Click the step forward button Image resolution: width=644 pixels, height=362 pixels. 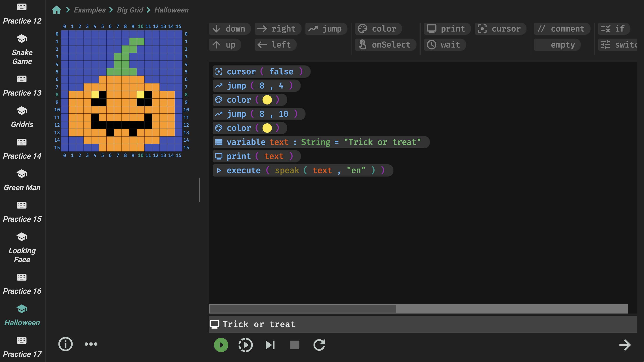point(270,345)
